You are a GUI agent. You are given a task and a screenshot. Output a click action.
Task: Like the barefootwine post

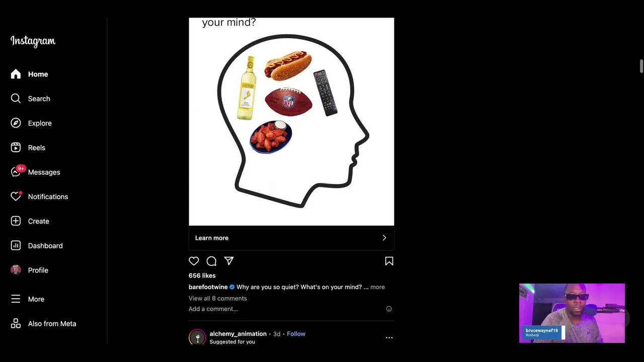(x=194, y=261)
